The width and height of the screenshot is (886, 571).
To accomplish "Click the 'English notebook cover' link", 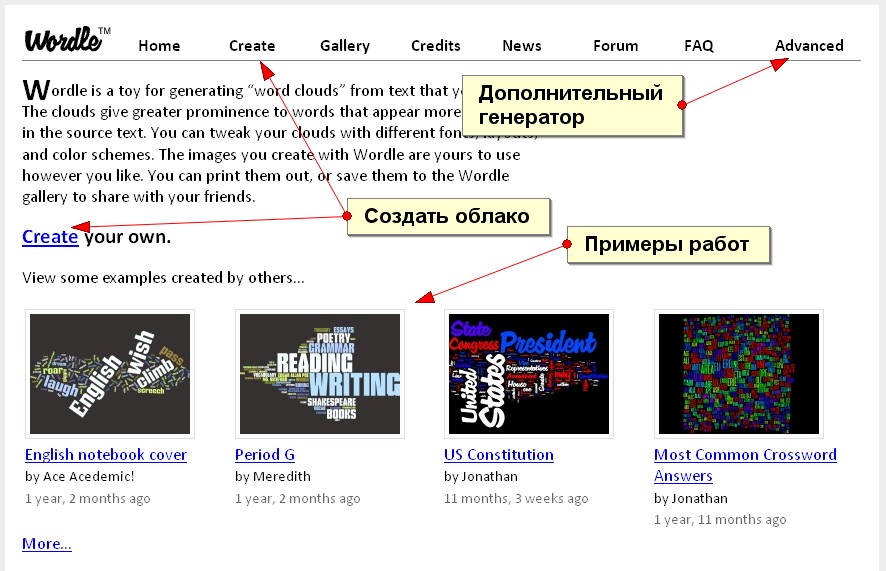I will (x=106, y=455).
